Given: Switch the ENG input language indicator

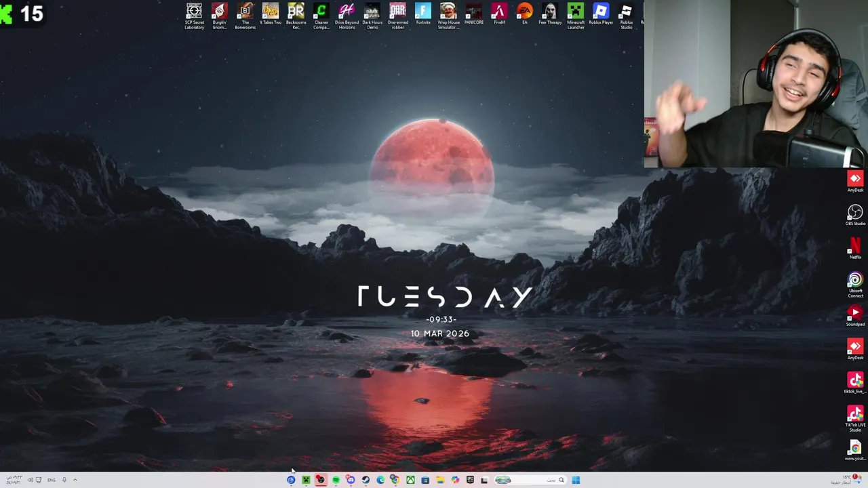Looking at the screenshot, I should [x=51, y=480].
